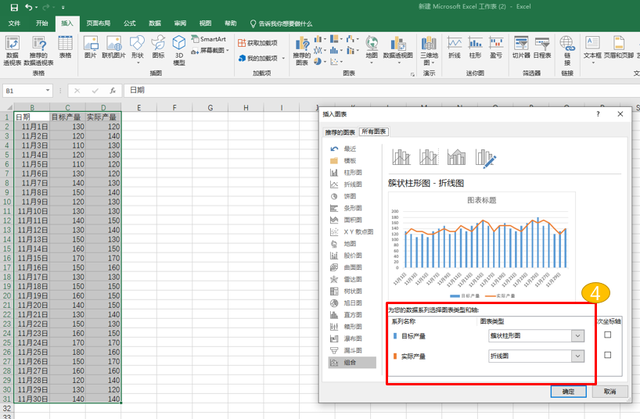This screenshot has width=640, height=419.
Task: Enable secondary axis for 目标产量
Action: (x=608, y=335)
